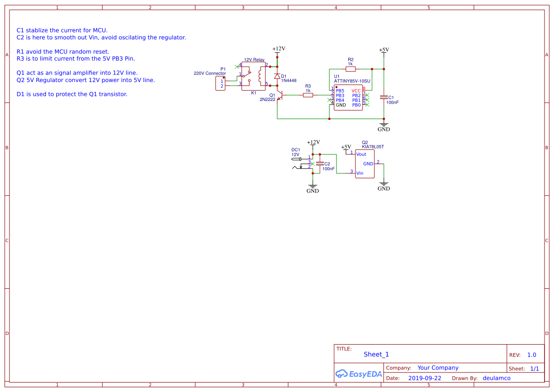Screen dimensions: 554x392
Task: Select the D1 1N4448 diode symbol
Action: click(277, 76)
